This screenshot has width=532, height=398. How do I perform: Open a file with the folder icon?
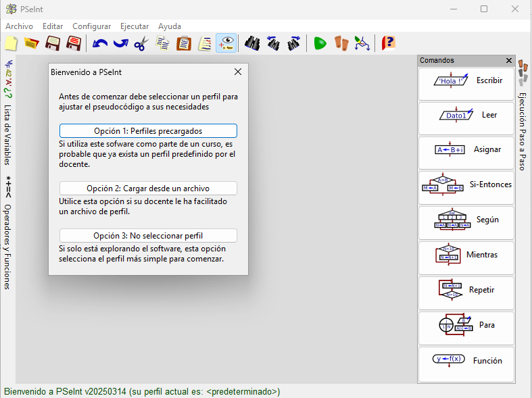(x=32, y=43)
